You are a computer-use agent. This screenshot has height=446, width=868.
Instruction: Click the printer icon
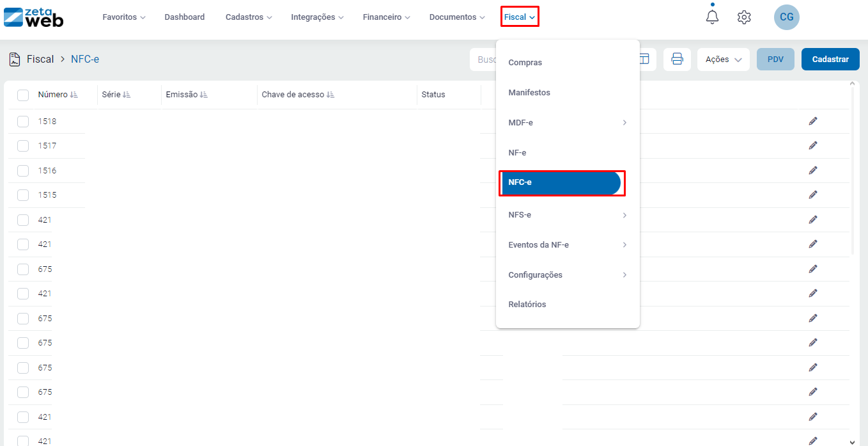677,60
